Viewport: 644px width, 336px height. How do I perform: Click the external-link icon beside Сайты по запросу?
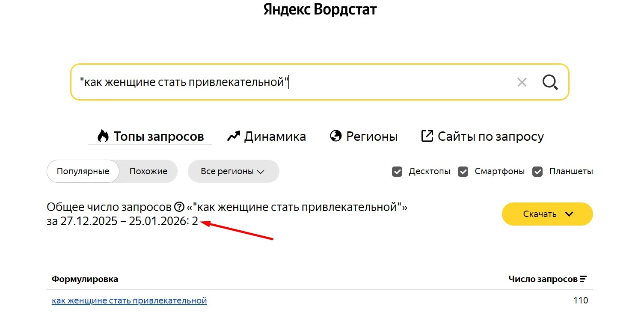pyautogui.click(x=426, y=136)
